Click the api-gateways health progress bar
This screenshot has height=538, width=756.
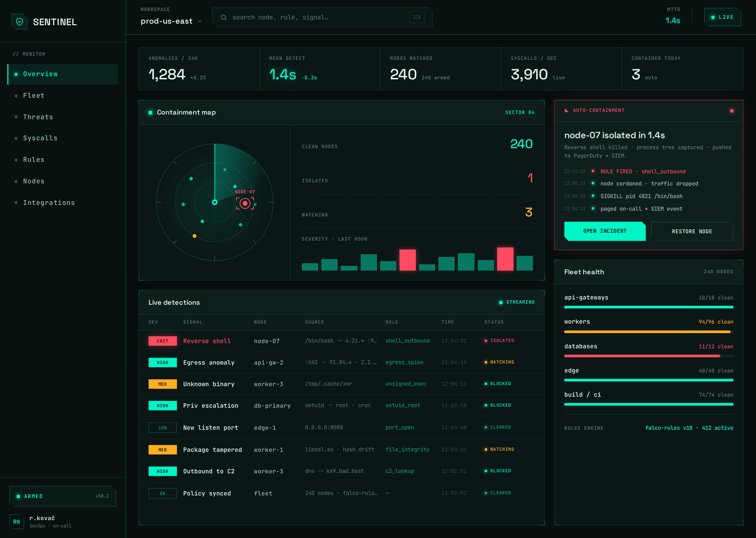[648, 307]
